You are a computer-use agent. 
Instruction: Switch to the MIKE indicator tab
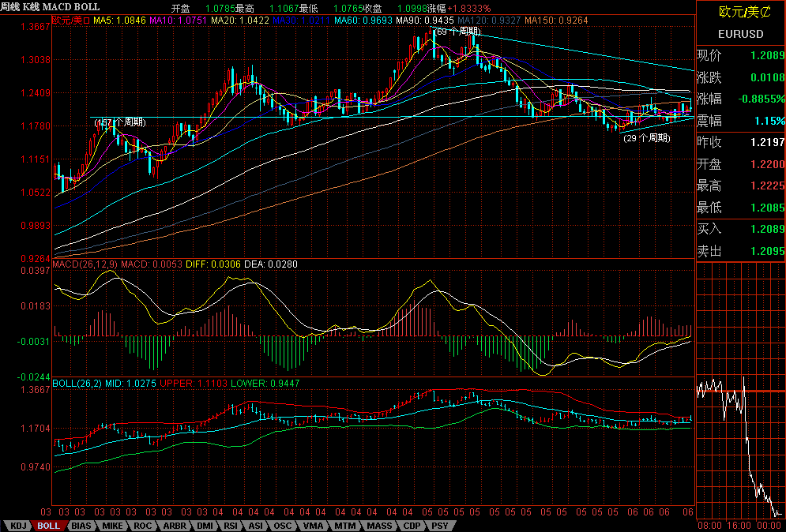click(x=112, y=526)
